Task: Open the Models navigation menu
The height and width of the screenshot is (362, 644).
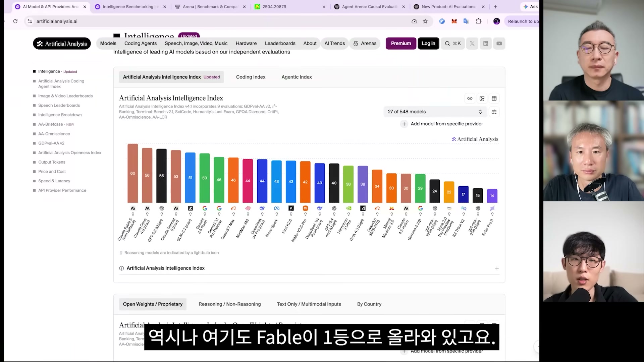Action: pyautogui.click(x=108, y=43)
